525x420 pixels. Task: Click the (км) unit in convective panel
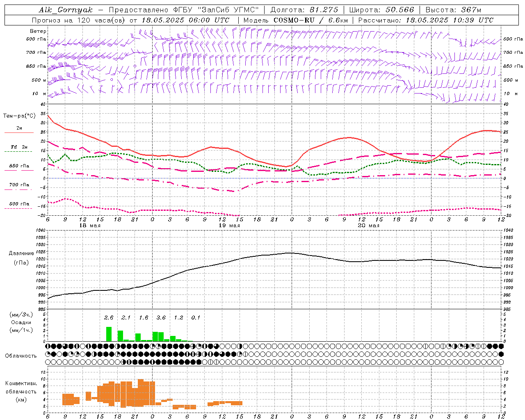coord(21,399)
